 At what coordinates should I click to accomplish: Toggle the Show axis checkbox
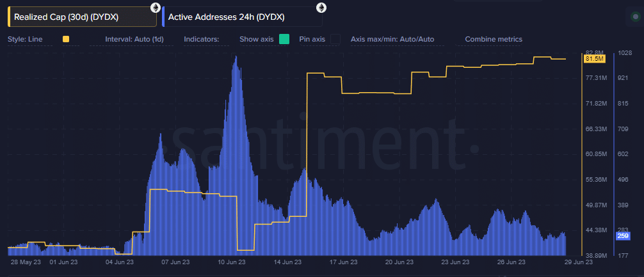click(284, 40)
